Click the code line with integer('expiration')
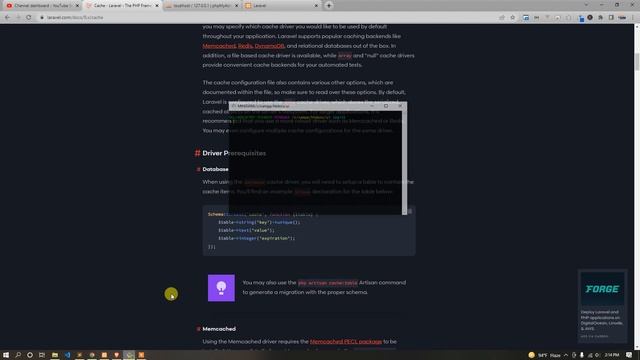Viewport: 640px width, 360px height. 256,238
